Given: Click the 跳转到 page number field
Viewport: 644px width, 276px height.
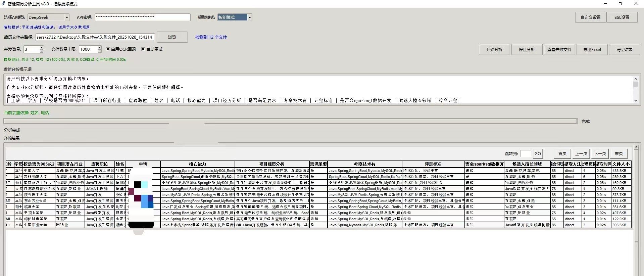Looking at the screenshot, I should [x=526, y=154].
